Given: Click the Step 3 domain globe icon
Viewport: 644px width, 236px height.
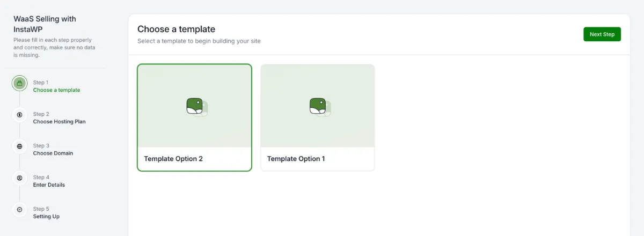Looking at the screenshot, I should click(x=19, y=146).
